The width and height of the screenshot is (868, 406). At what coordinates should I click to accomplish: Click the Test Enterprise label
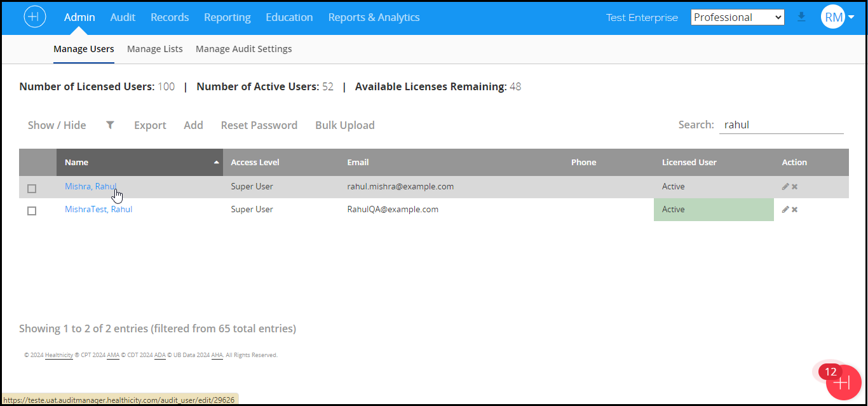(642, 17)
